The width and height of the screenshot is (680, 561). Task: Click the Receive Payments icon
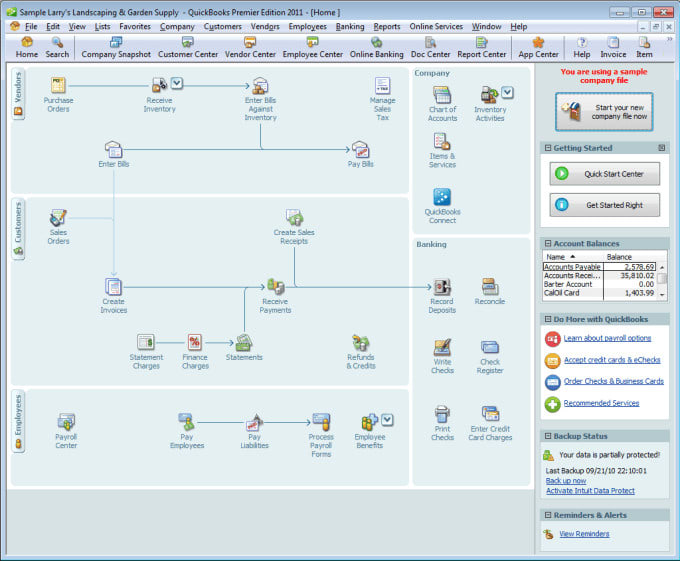tap(275, 287)
